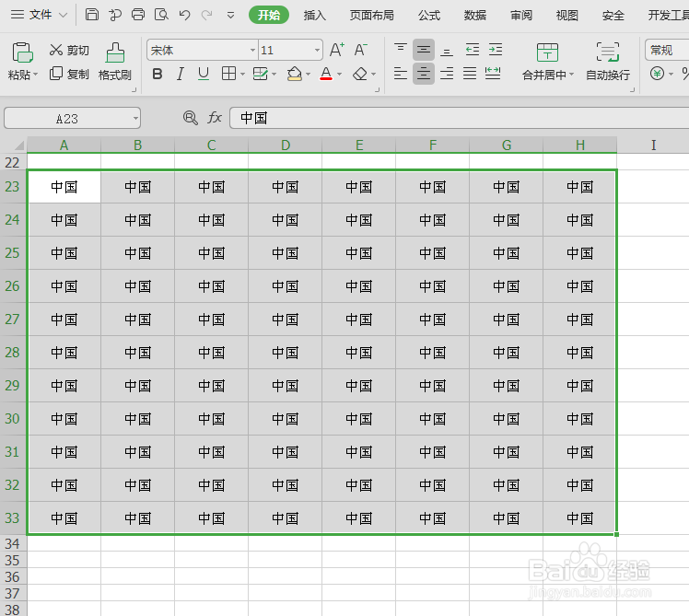The image size is (689, 616).
Task: Switch to 页面布局 tab
Action: [x=372, y=16]
